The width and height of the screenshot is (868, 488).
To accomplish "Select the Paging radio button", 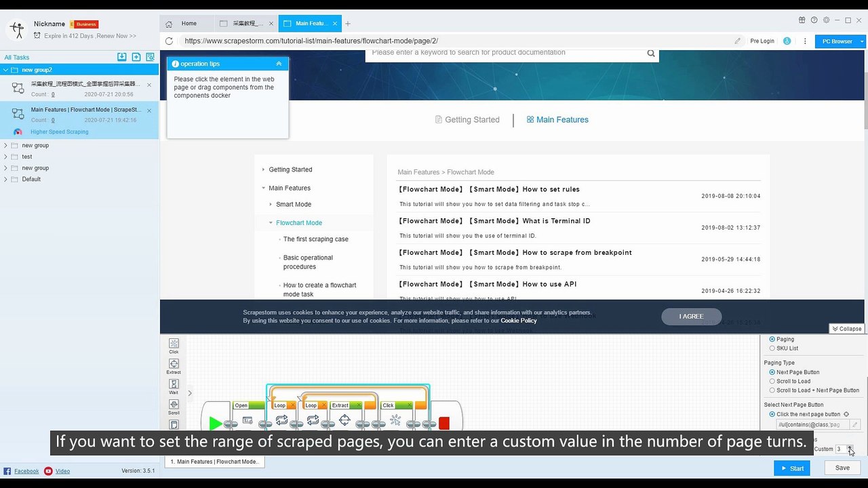I will click(x=772, y=339).
